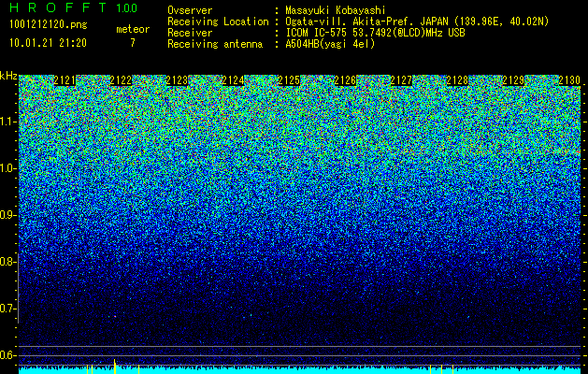Click the 2129 time marker

[513, 80]
